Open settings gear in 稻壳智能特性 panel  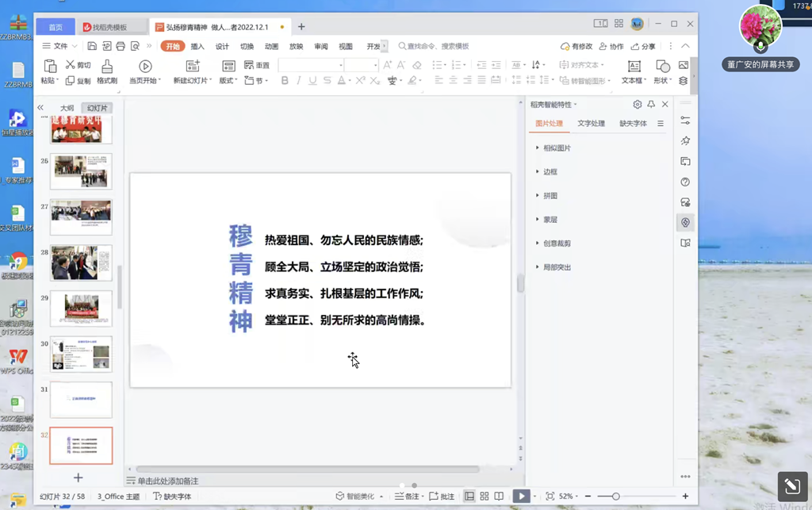[x=638, y=105]
